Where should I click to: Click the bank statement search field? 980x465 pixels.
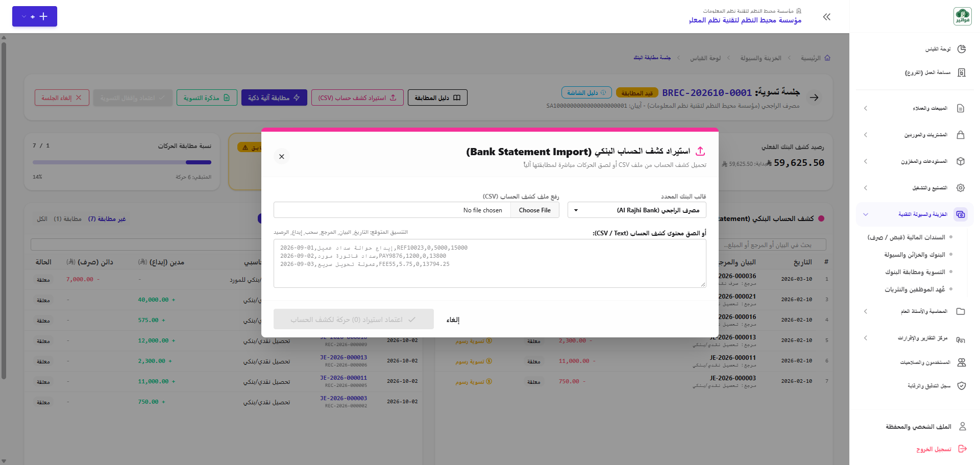click(x=773, y=245)
